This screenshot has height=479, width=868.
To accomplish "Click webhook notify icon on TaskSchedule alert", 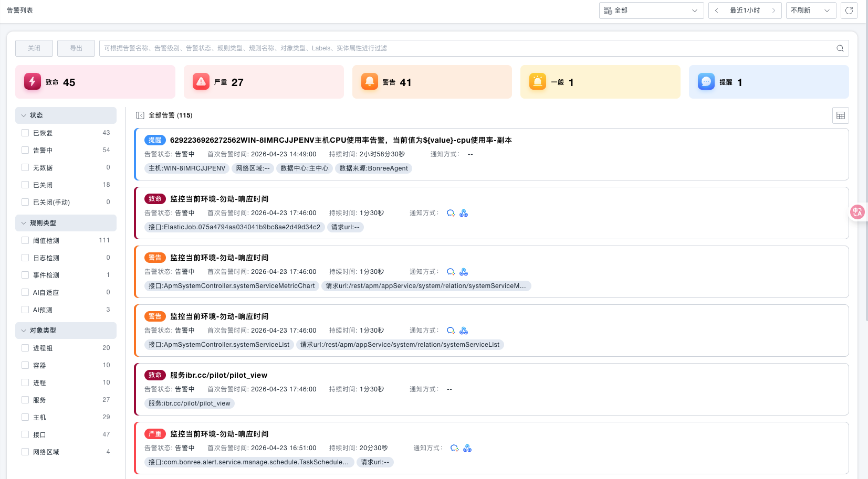I will coord(467,448).
